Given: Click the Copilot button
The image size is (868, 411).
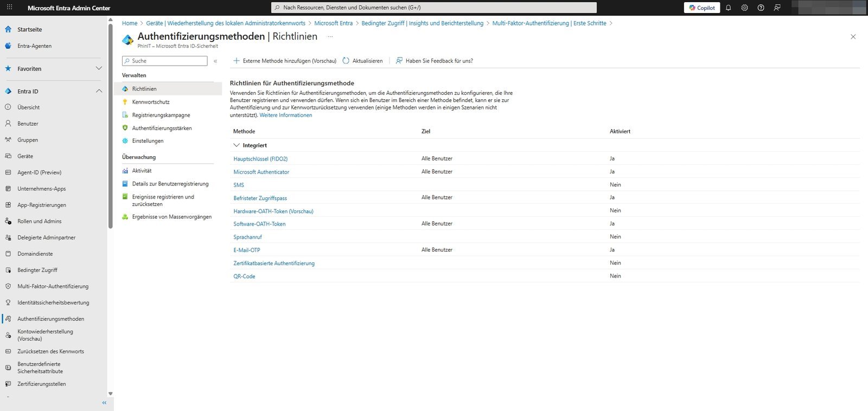Looking at the screenshot, I should pyautogui.click(x=702, y=8).
